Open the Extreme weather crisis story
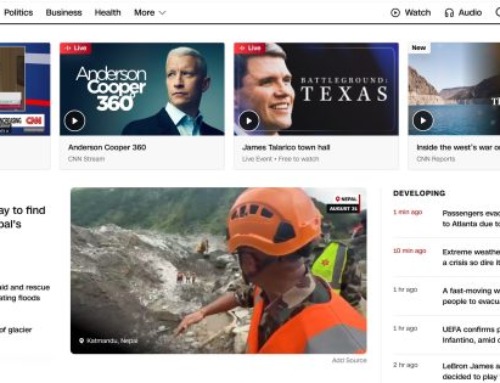The width and height of the screenshot is (500, 383). point(471,257)
